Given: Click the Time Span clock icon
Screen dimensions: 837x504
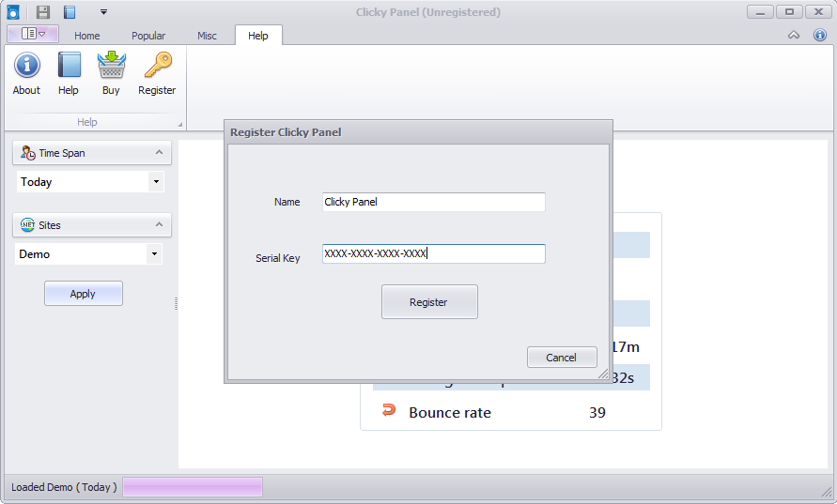Looking at the screenshot, I should point(28,153).
